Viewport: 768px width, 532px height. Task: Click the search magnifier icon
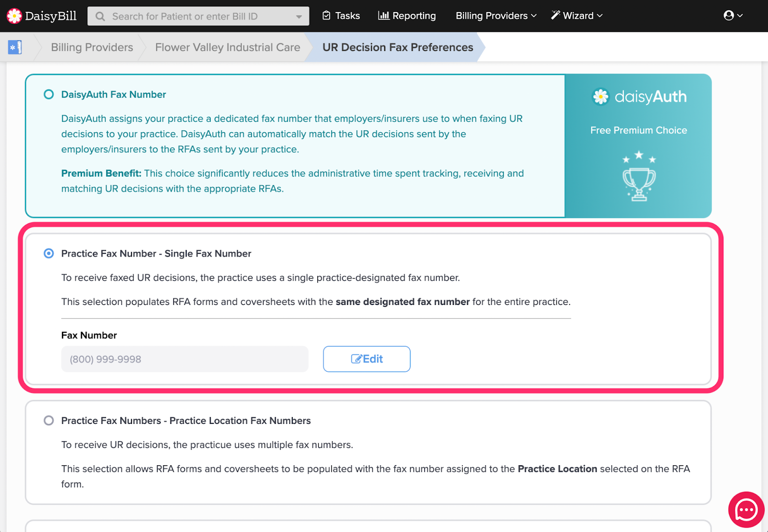100,16
